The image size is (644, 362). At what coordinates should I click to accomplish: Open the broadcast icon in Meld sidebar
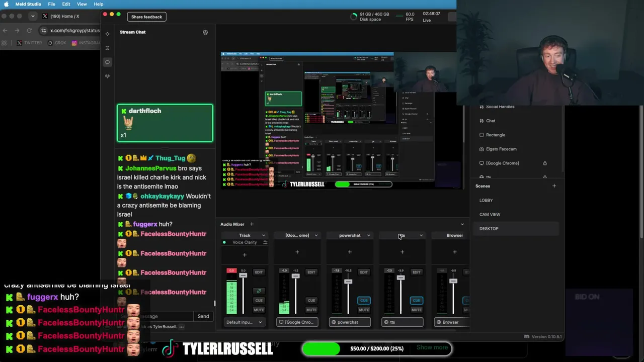pos(107,76)
